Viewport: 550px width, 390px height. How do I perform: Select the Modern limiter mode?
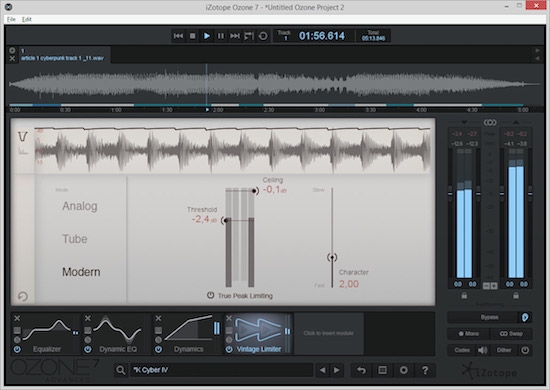click(x=81, y=272)
